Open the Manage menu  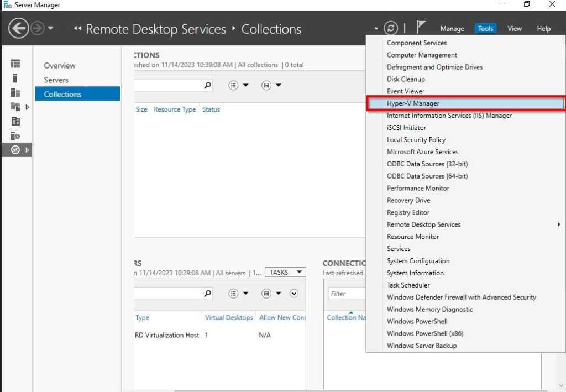point(452,29)
